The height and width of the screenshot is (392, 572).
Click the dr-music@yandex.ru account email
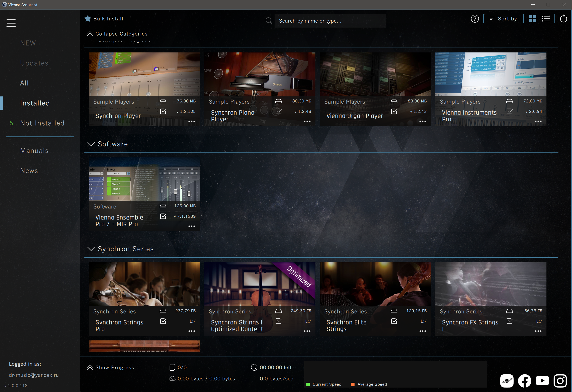[34, 375]
